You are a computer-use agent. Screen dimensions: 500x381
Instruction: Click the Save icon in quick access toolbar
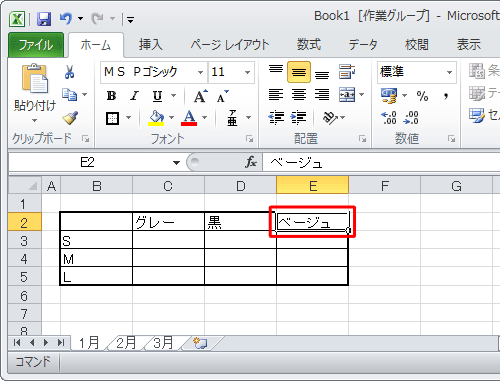pyautogui.click(x=44, y=19)
